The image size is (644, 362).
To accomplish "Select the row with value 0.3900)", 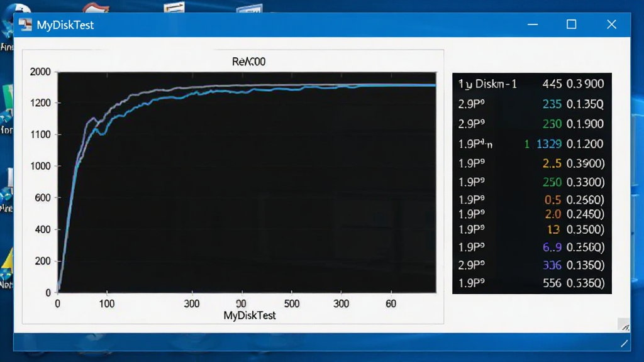I will click(531, 163).
